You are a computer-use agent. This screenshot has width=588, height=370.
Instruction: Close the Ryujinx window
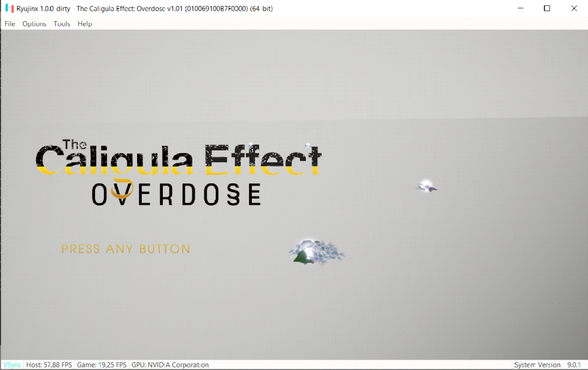tap(573, 9)
